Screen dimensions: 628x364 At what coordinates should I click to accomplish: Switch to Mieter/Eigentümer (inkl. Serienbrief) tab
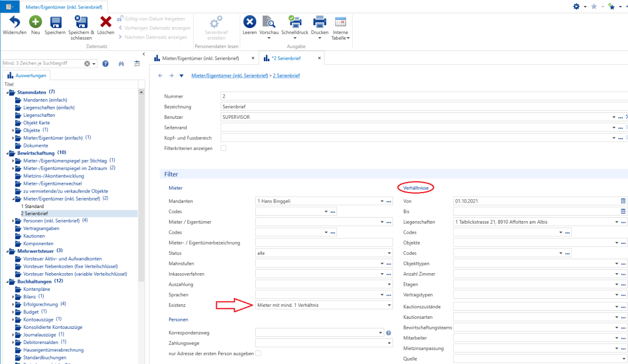(201, 58)
